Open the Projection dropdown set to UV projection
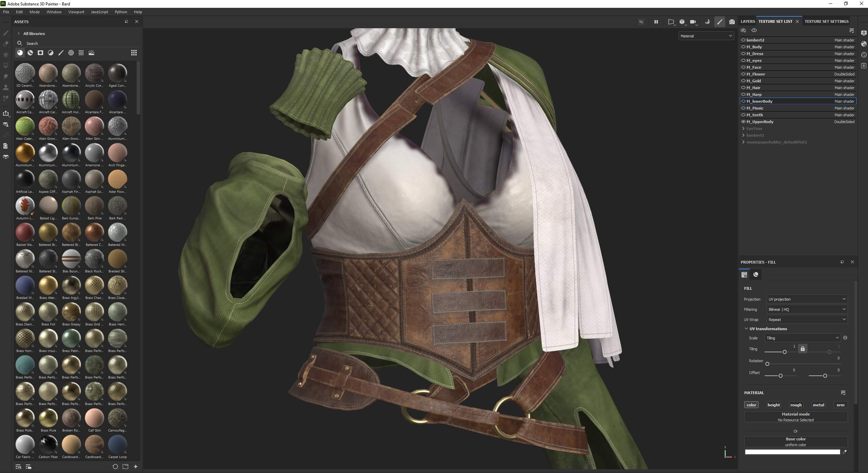 [807, 299]
